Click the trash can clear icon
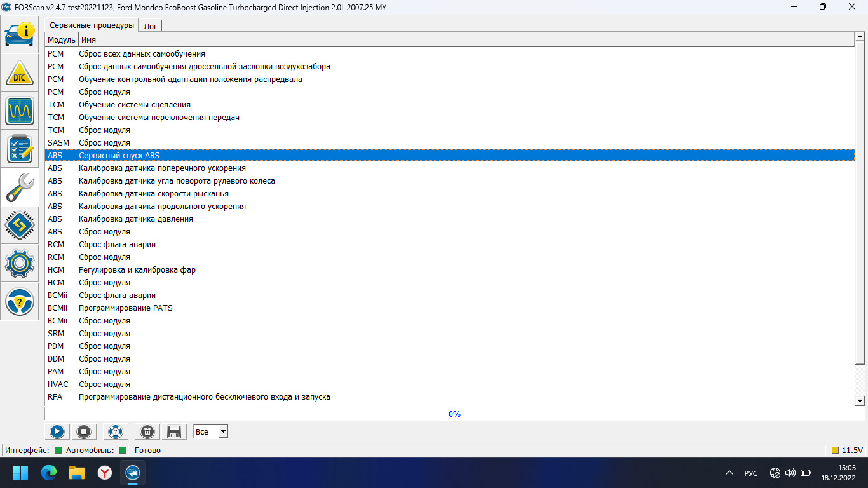Viewport: 868px width, 488px height. click(147, 432)
